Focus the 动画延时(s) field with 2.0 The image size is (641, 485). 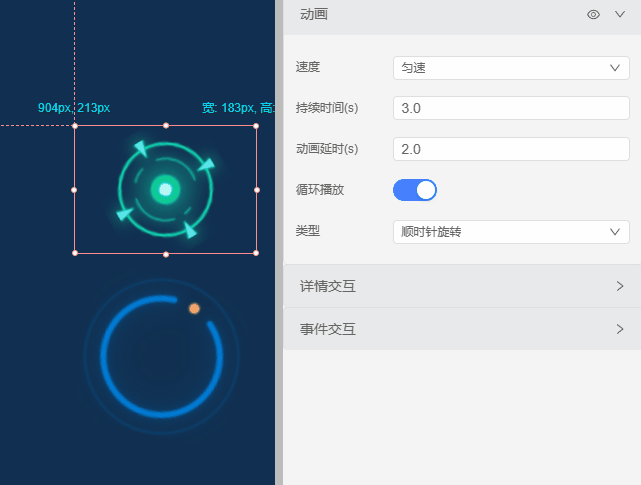click(511, 149)
